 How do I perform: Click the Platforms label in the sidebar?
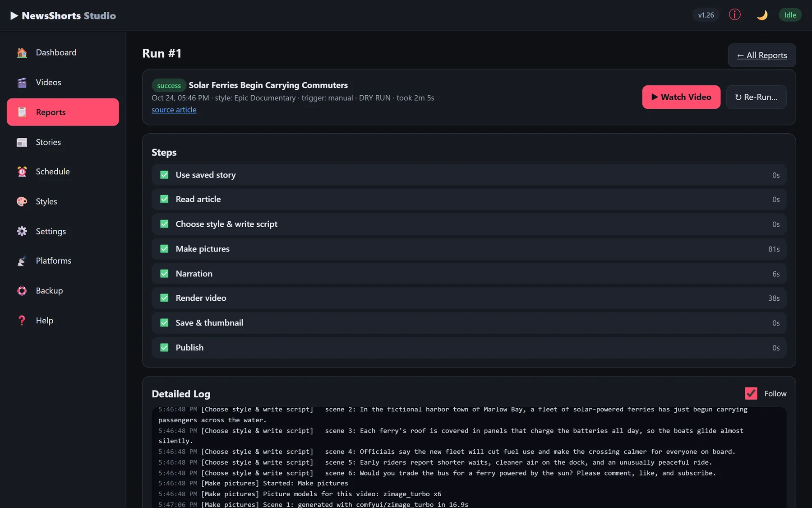coord(54,261)
